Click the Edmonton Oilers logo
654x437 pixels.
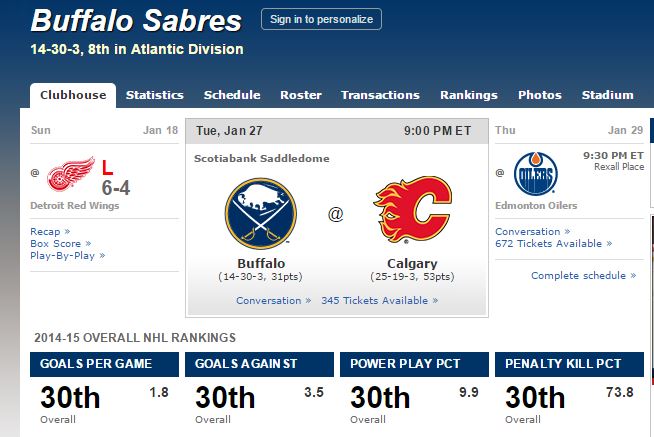click(536, 173)
